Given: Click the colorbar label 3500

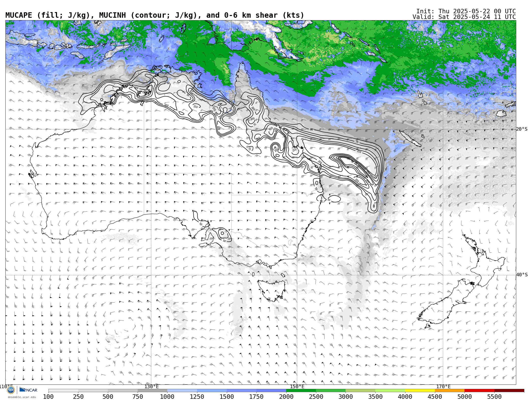Looking at the screenshot, I should (375, 397).
